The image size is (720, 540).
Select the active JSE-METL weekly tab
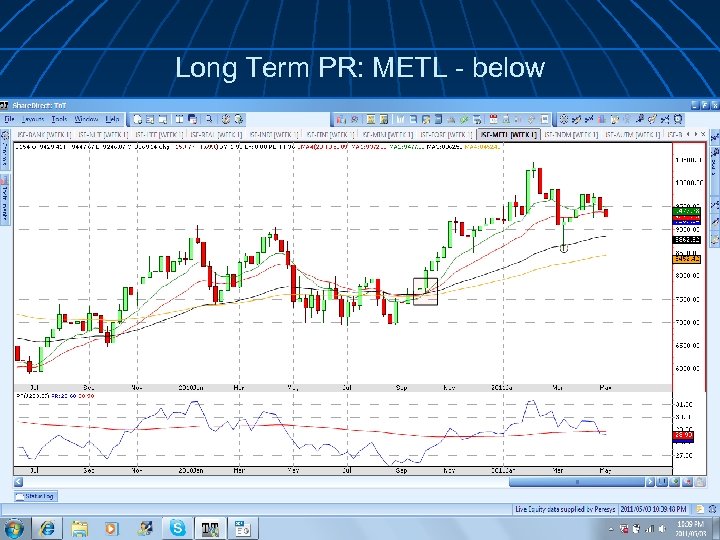[509, 135]
